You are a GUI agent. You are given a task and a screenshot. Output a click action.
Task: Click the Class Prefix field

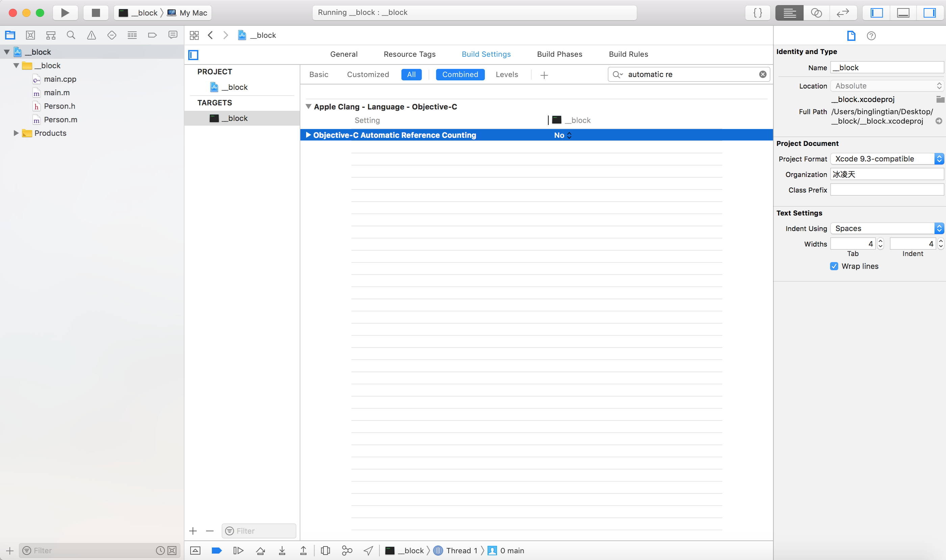point(887,190)
